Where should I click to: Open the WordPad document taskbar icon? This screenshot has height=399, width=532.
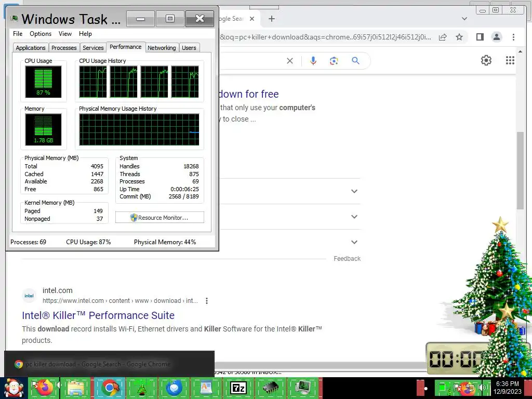click(206, 388)
